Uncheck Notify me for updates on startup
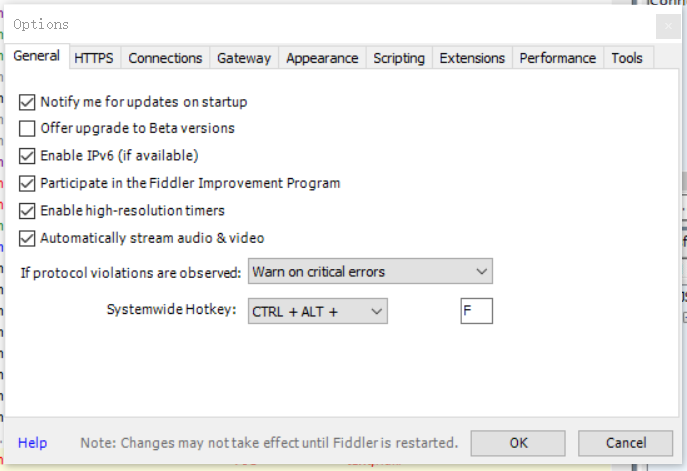Image resolution: width=687 pixels, height=471 pixels. click(27, 102)
